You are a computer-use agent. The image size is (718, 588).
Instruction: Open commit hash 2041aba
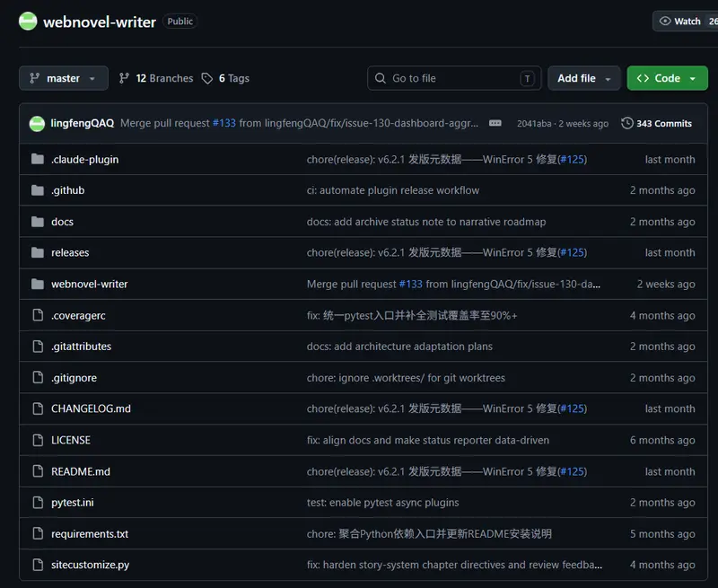534,124
